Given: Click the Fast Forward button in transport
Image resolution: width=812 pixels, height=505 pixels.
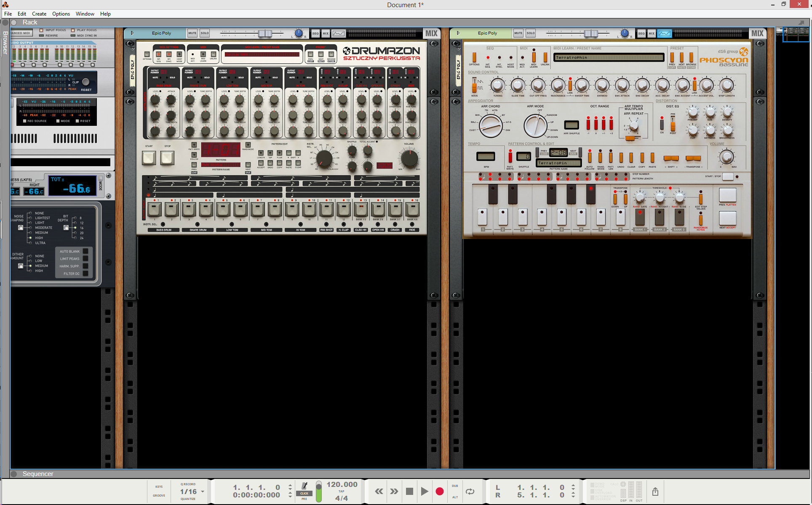Looking at the screenshot, I should (394, 491).
